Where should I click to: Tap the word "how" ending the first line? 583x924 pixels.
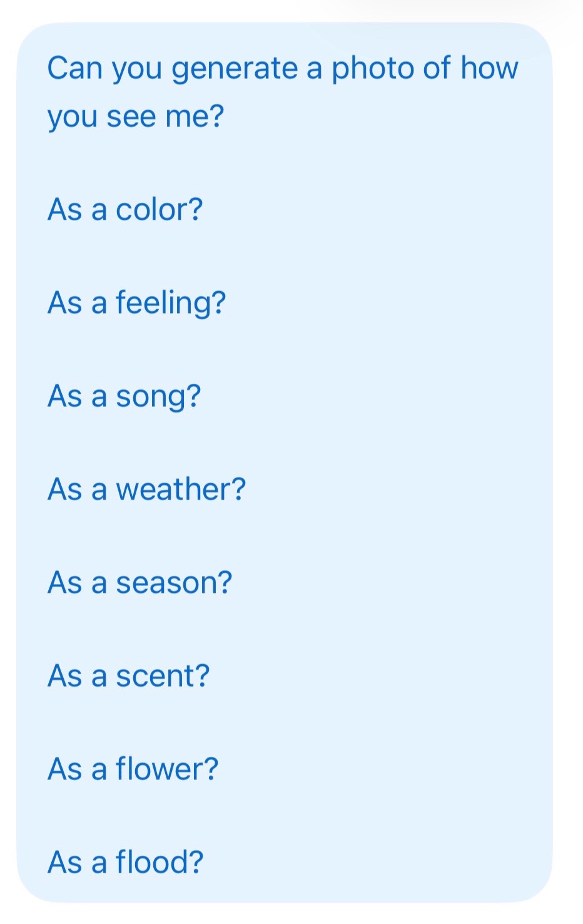pyautogui.click(x=490, y=68)
